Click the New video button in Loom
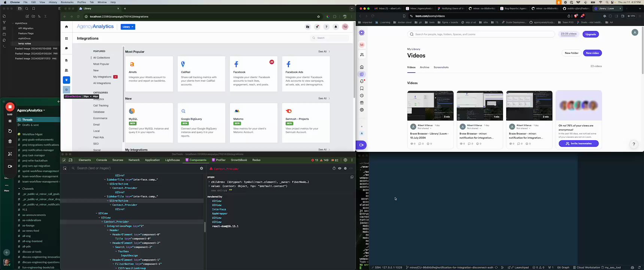644x270 pixels. [592, 53]
